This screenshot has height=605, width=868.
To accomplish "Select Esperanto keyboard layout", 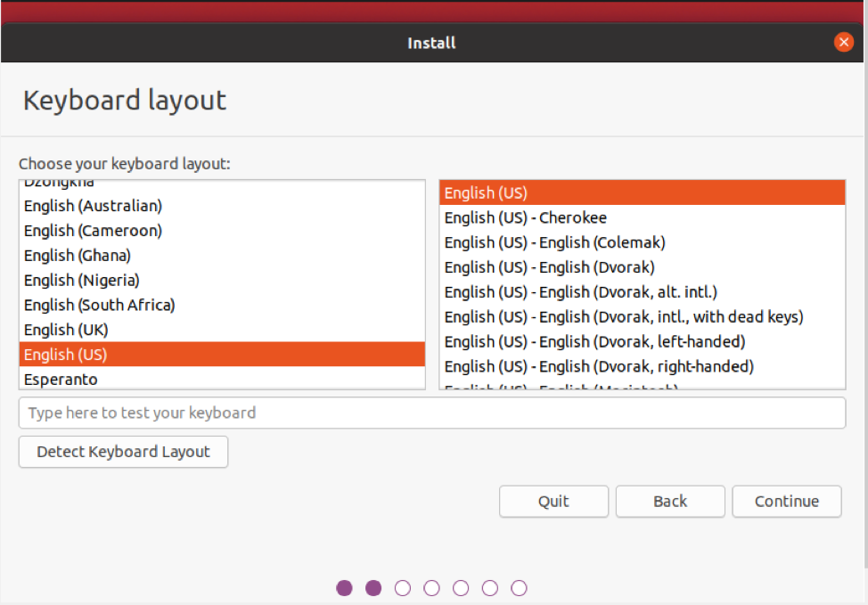I will click(61, 379).
